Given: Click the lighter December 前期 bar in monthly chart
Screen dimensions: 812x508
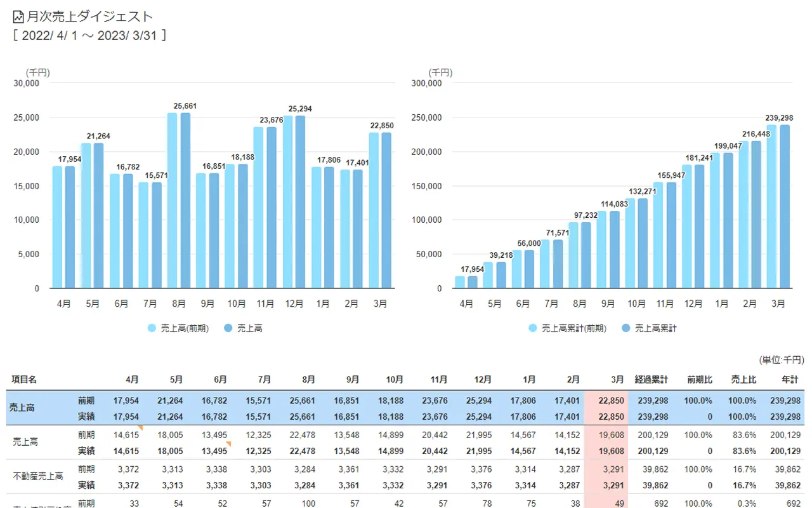Looking at the screenshot, I should [x=287, y=202].
